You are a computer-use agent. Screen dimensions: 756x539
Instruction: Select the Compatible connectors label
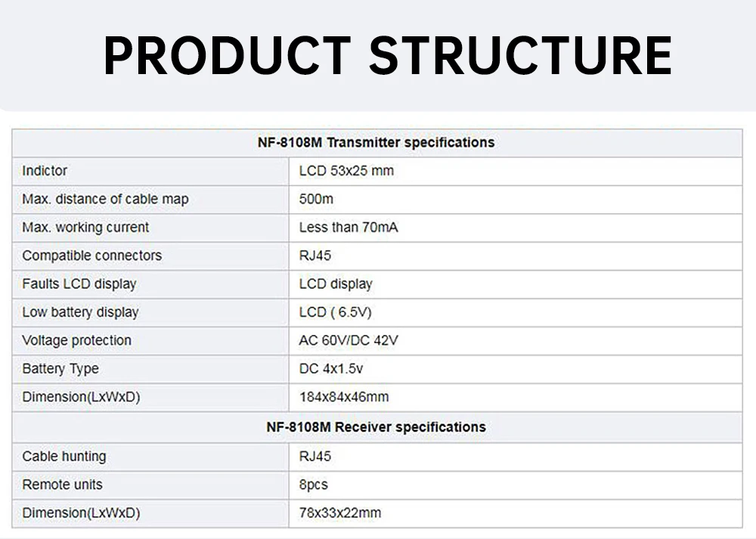pos(91,256)
